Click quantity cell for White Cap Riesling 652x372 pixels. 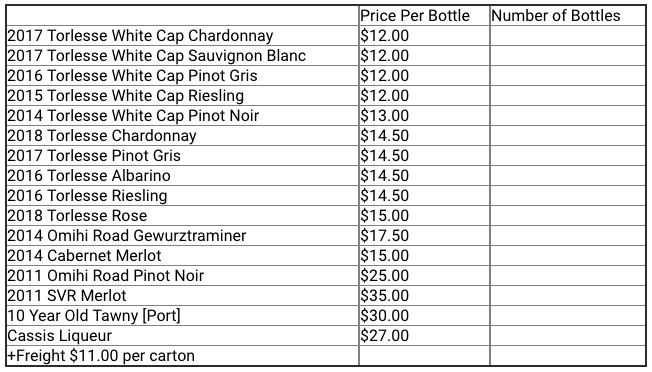pyautogui.click(x=568, y=96)
